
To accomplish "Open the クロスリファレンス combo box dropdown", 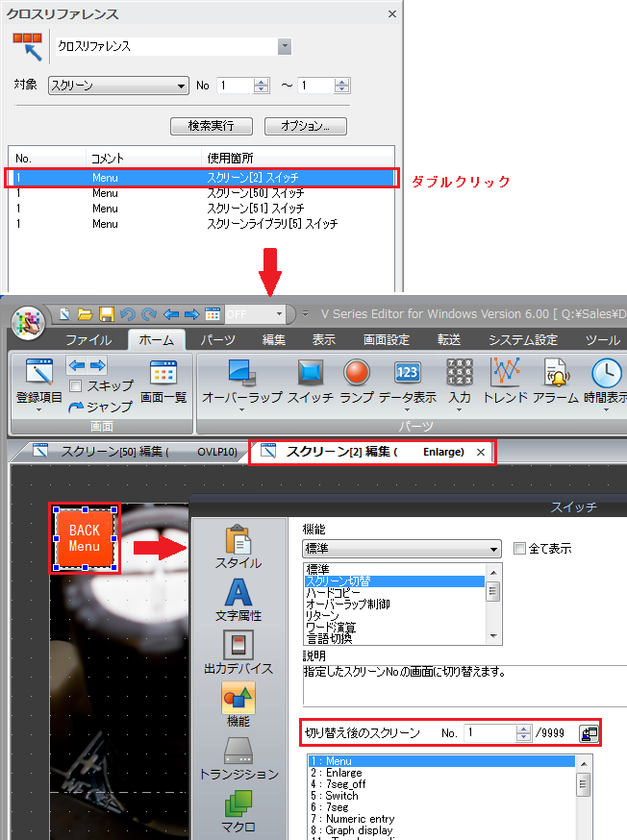I will (284, 46).
